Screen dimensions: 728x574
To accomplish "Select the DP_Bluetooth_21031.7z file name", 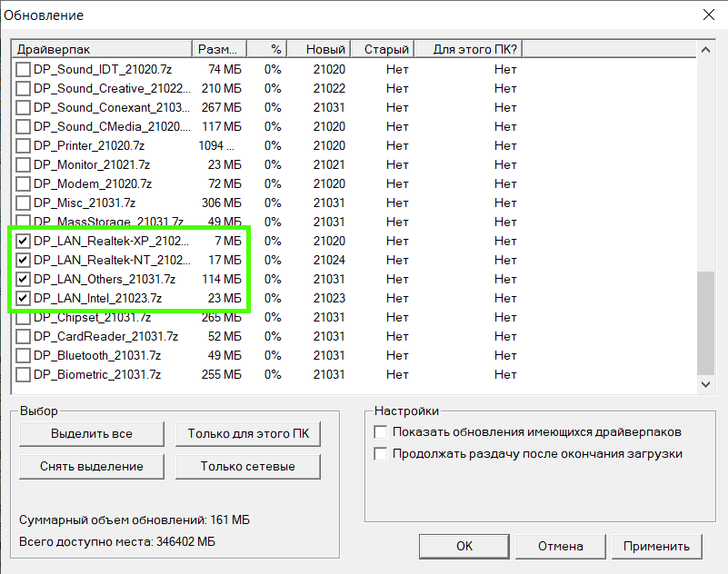I will click(97, 355).
